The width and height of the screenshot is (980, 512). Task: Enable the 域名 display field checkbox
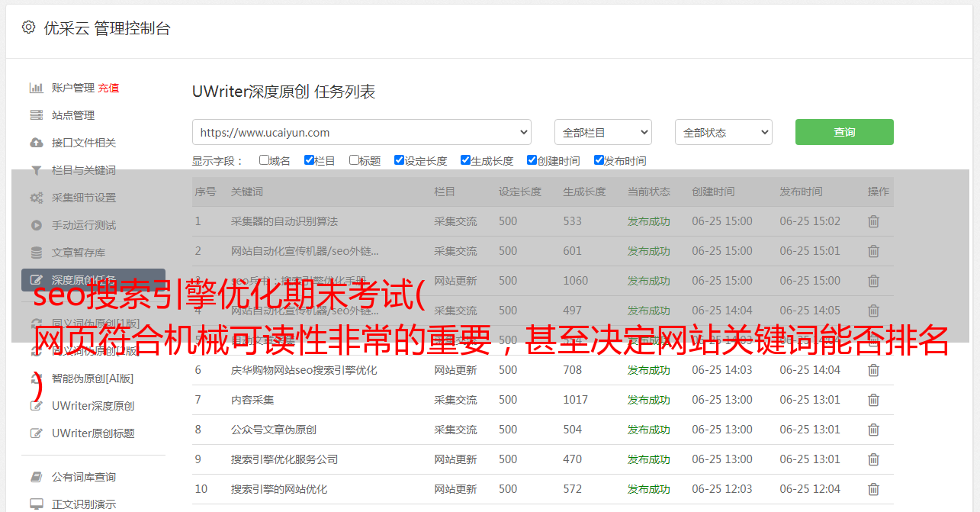click(x=264, y=160)
